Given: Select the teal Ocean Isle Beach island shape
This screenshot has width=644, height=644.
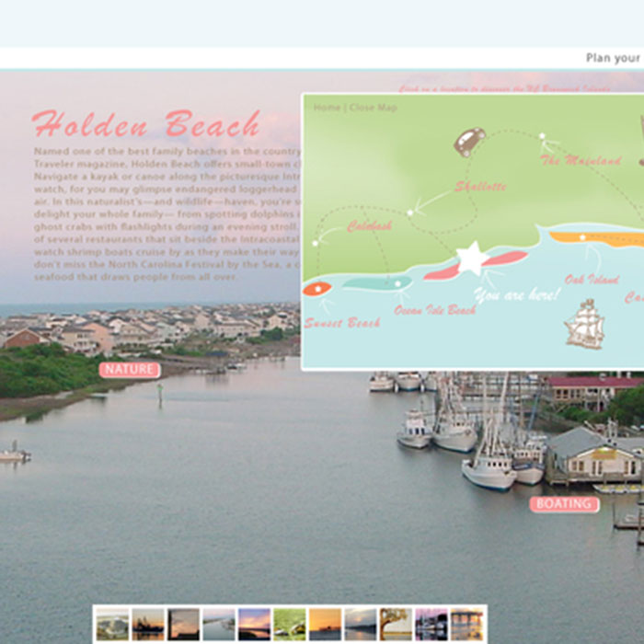Looking at the screenshot, I should 377,283.
